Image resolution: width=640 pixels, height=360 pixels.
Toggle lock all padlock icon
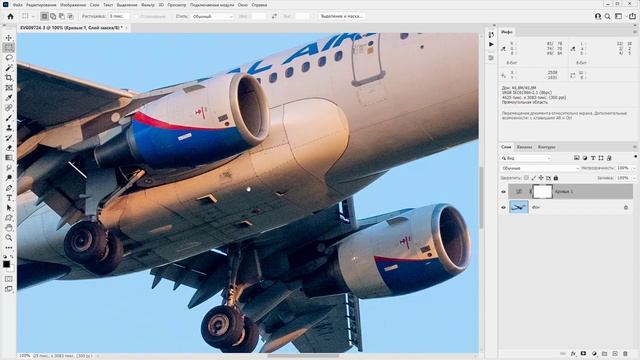point(556,178)
